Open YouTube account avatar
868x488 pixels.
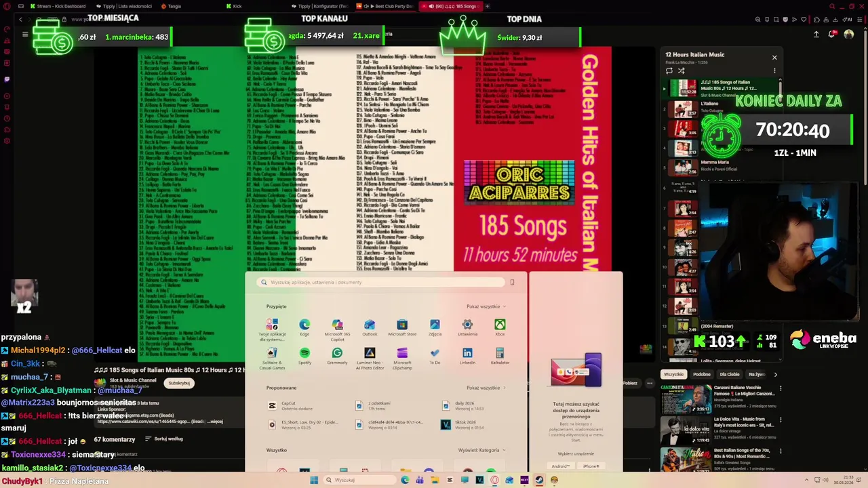[848, 34]
